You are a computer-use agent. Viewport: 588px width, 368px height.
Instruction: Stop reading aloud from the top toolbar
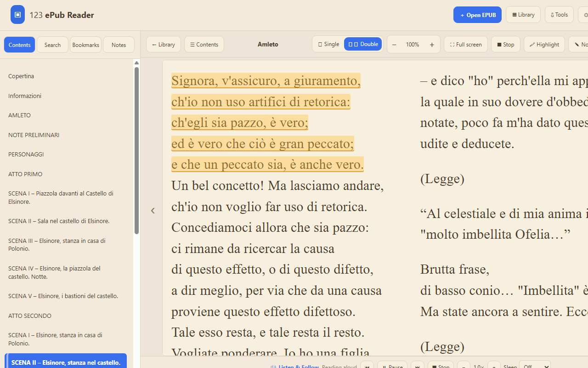click(506, 44)
